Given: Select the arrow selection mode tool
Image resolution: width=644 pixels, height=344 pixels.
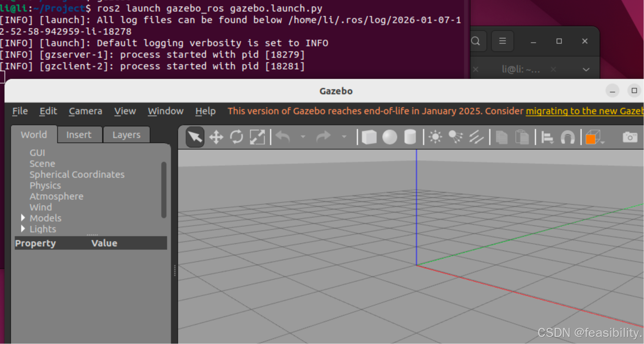Looking at the screenshot, I should coord(195,137).
